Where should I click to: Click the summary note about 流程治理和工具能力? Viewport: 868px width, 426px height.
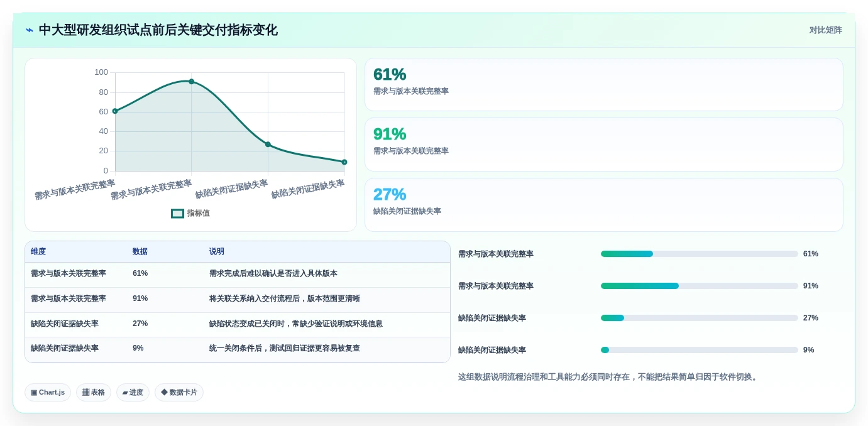tap(609, 377)
